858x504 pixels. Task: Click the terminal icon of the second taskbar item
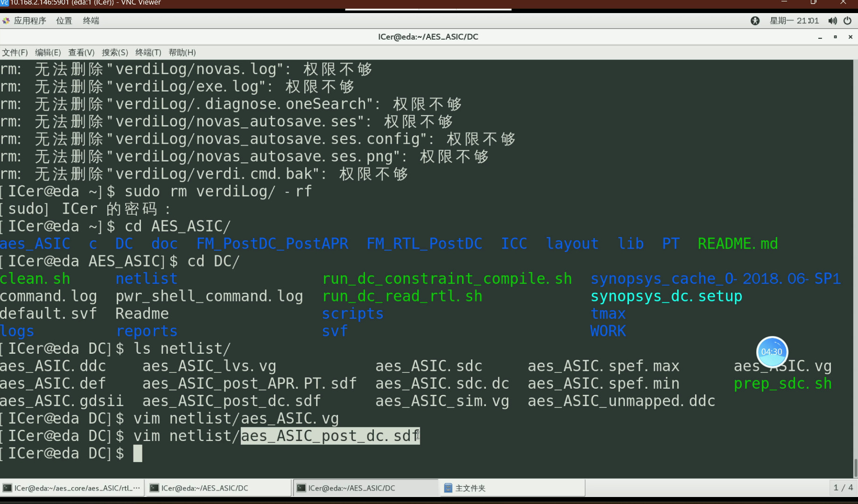tap(155, 488)
